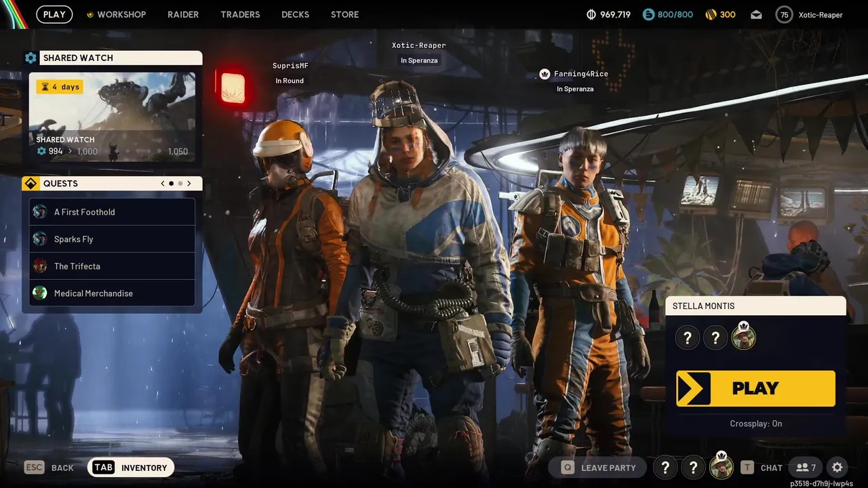Click the QUESTS panel header
868x488 pixels.
point(112,184)
